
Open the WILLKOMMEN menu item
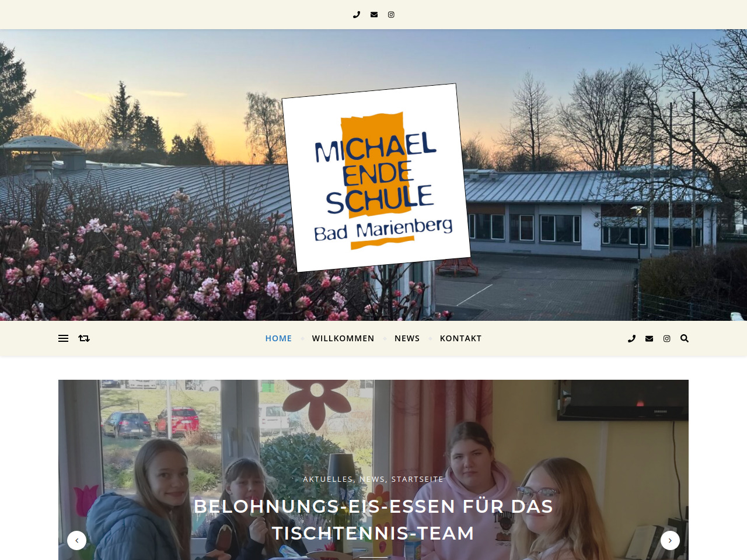click(x=343, y=338)
